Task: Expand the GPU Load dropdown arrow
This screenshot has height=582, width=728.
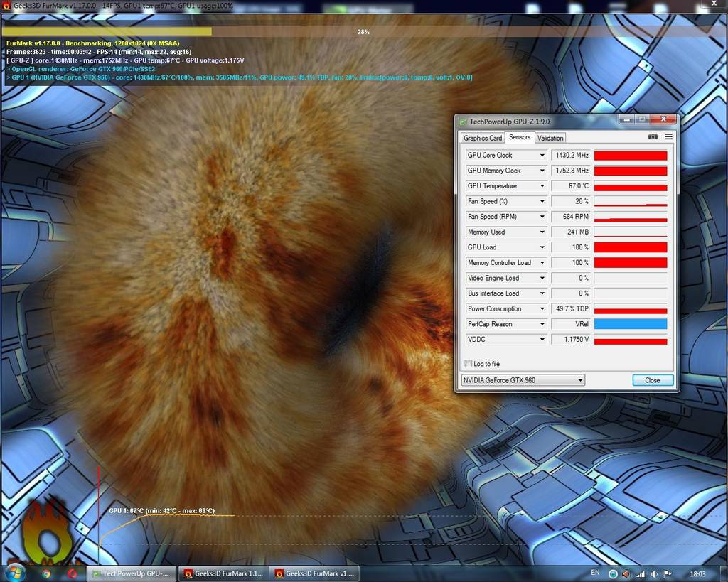Action: 542,247
